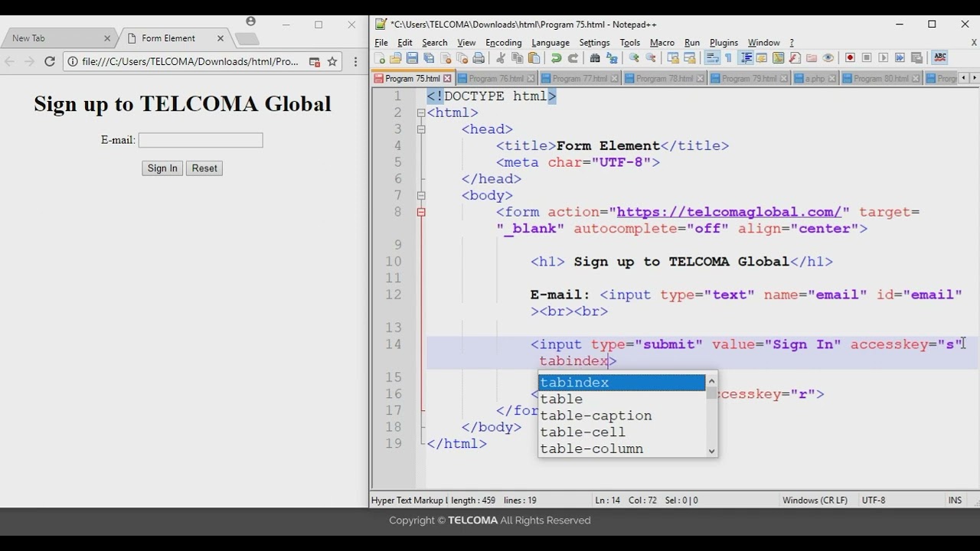Click the Zoom In magnifier icon
The width and height of the screenshot is (980, 551).
(634, 58)
